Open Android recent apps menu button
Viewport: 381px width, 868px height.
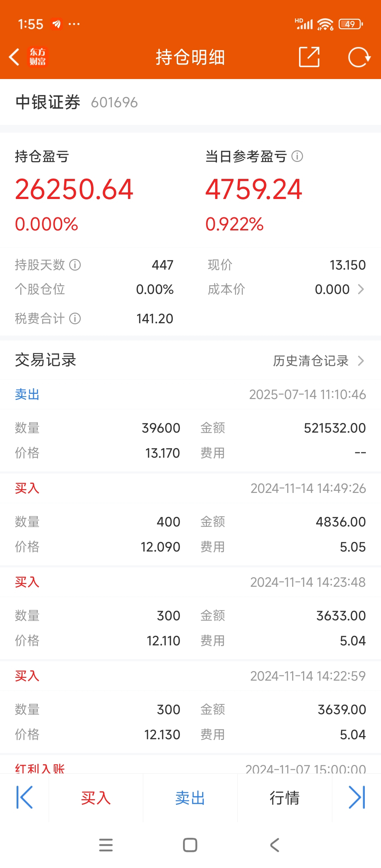[106, 845]
